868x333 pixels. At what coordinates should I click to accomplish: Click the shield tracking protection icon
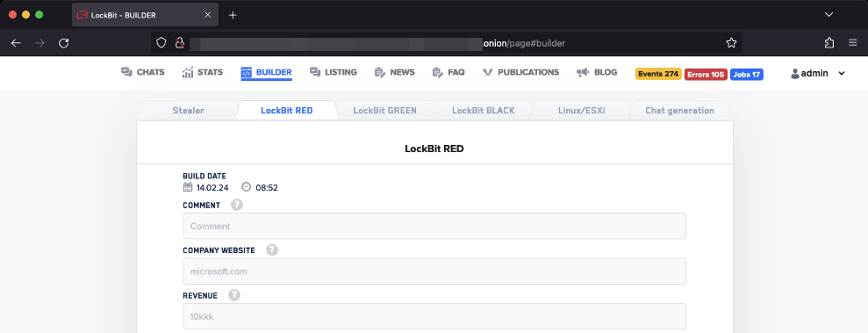[x=161, y=43]
